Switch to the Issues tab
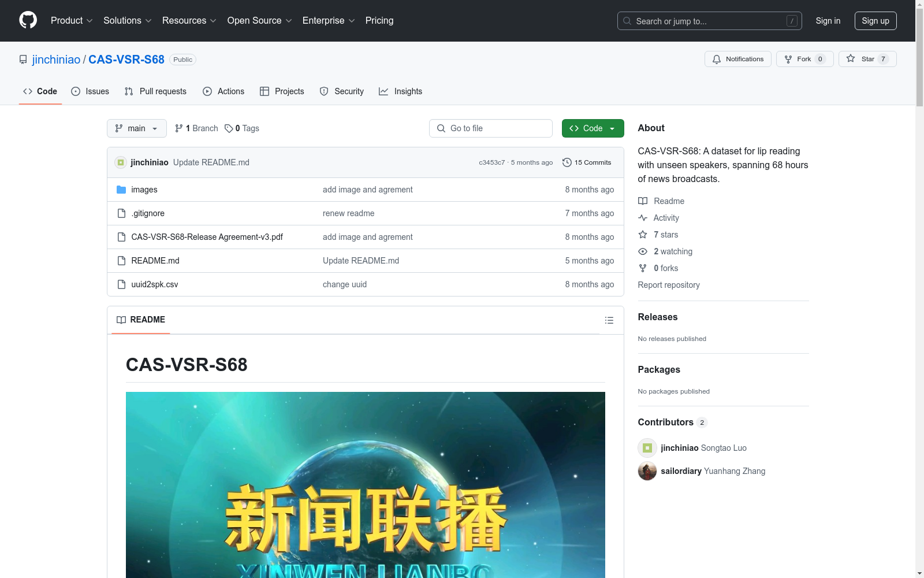 90,91
